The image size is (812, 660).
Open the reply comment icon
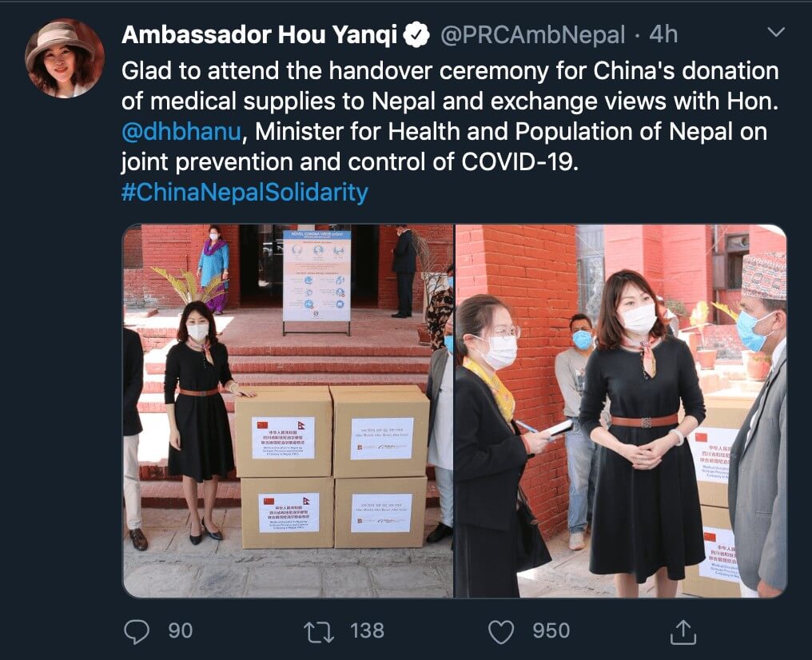point(137,631)
